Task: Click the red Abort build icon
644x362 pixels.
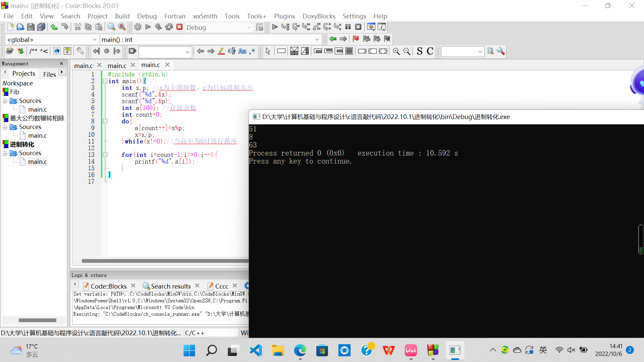Action: [179, 27]
